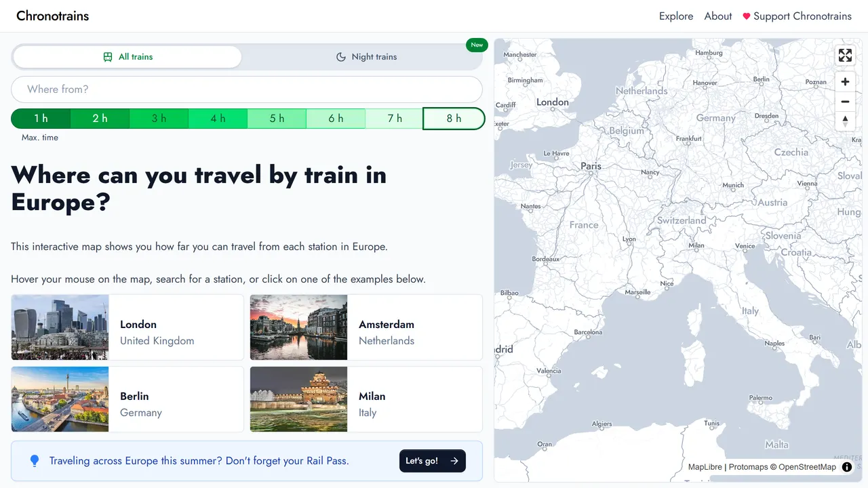Open the OpenStreetMap attribution link
This screenshot has width=868, height=488.
(x=807, y=467)
